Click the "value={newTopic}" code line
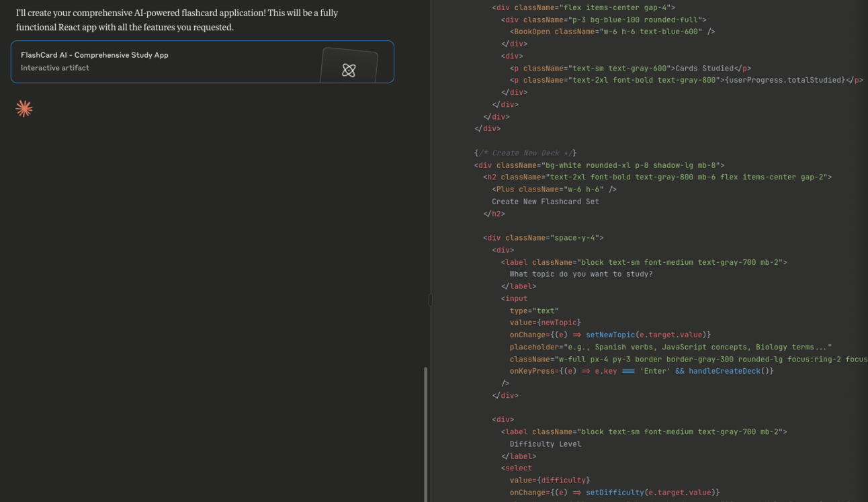 click(x=546, y=323)
